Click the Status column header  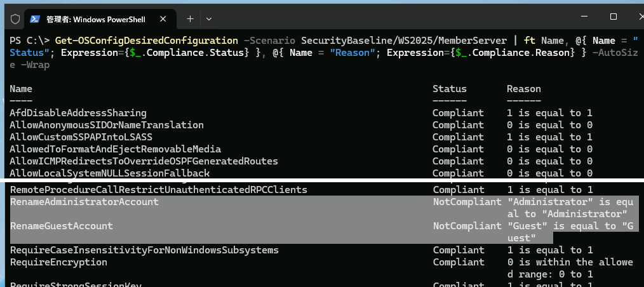[x=449, y=89]
